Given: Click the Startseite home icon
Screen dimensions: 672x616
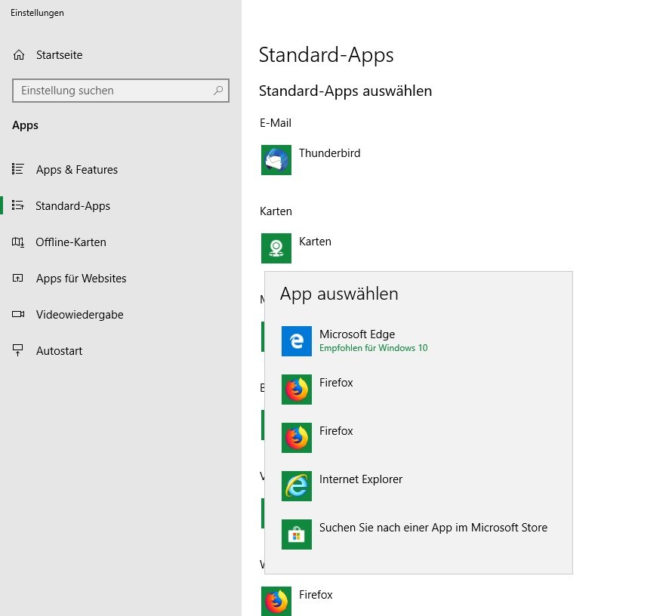Looking at the screenshot, I should point(19,55).
